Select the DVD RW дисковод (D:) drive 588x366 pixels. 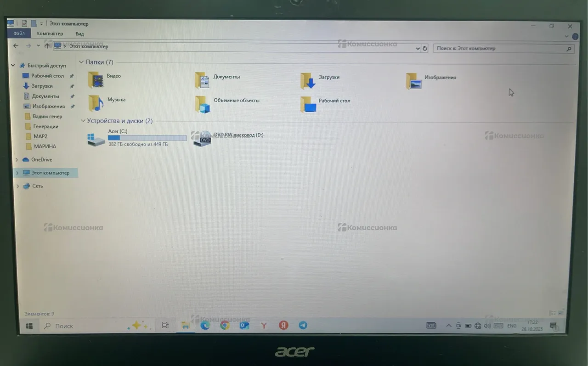202,138
